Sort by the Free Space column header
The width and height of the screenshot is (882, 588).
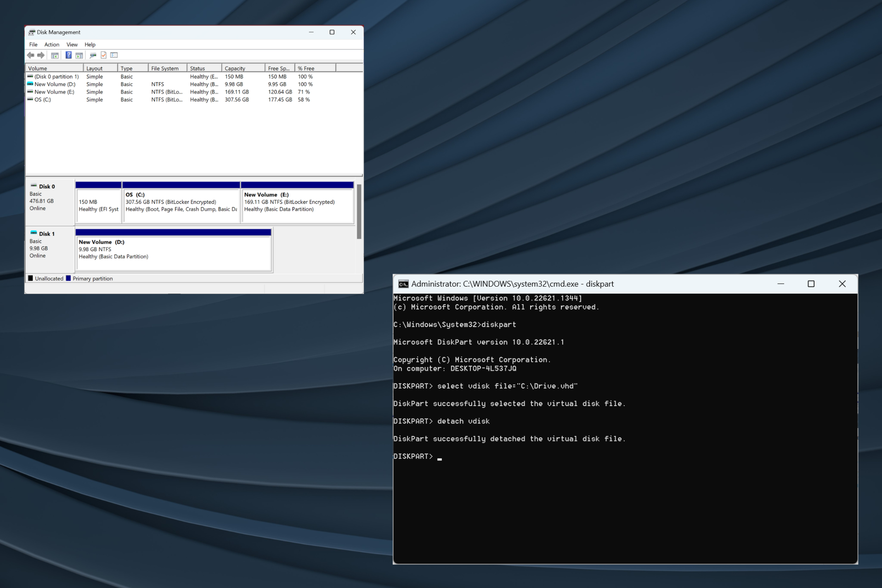(x=280, y=68)
